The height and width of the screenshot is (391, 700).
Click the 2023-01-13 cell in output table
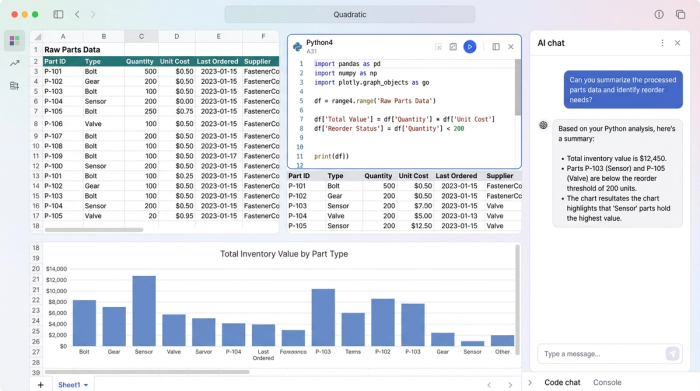point(459,216)
